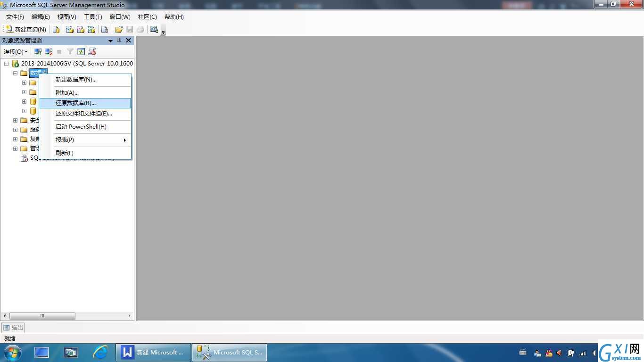This screenshot has height=362, width=644.
Task: Click the DMX query toolbar icon
Action: (x=81, y=29)
